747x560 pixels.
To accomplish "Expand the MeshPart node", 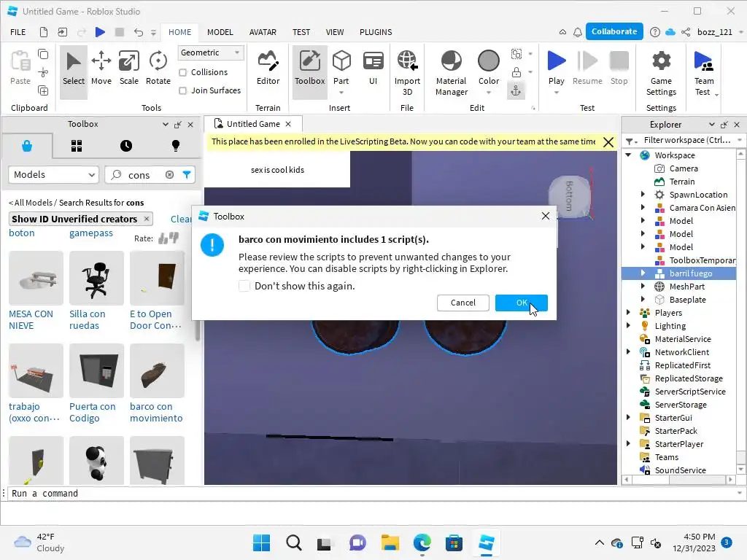I will (x=643, y=286).
